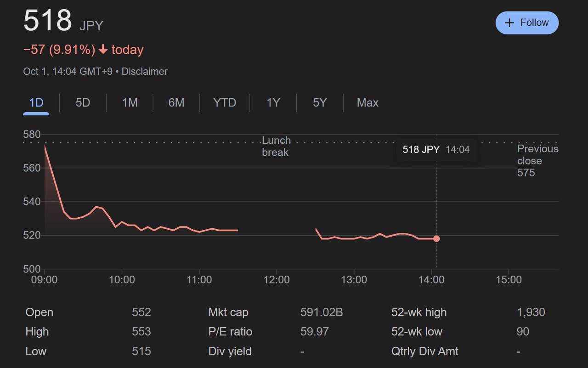Screen dimensions: 588x368
Task: Click the Lunch break chart label
Action: tap(276, 147)
